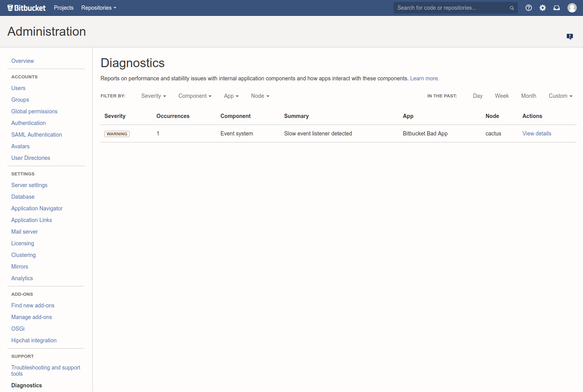This screenshot has height=392, width=583.
Task: Follow the Learn more link
Action: tap(424, 78)
